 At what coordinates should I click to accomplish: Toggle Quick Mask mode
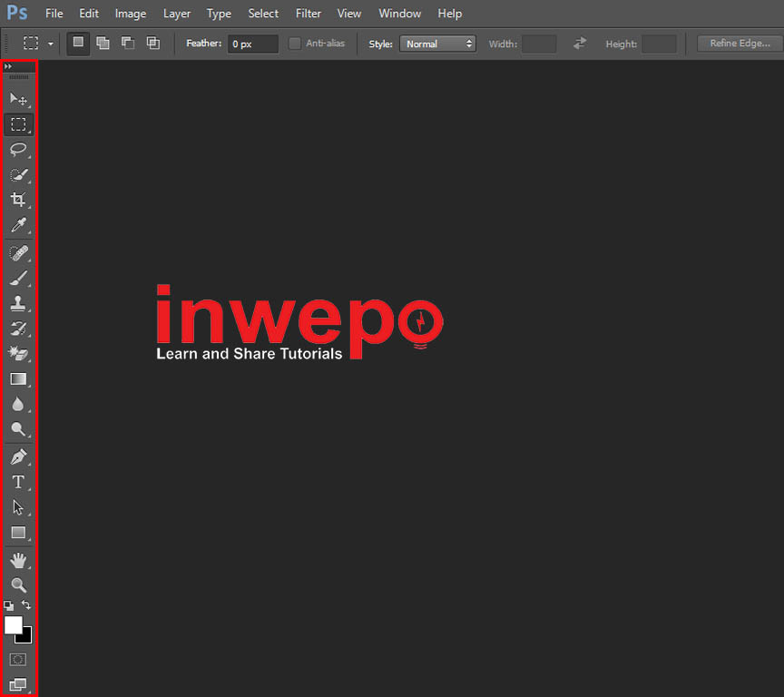click(x=18, y=660)
